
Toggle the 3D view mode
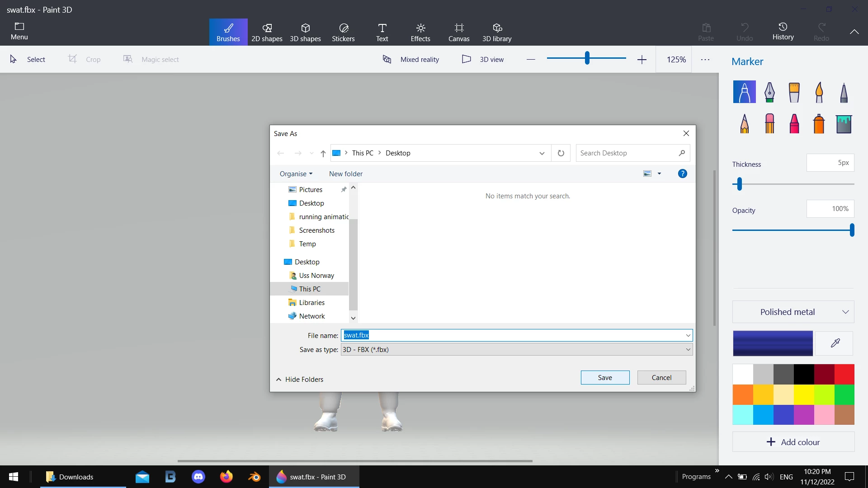click(x=483, y=59)
